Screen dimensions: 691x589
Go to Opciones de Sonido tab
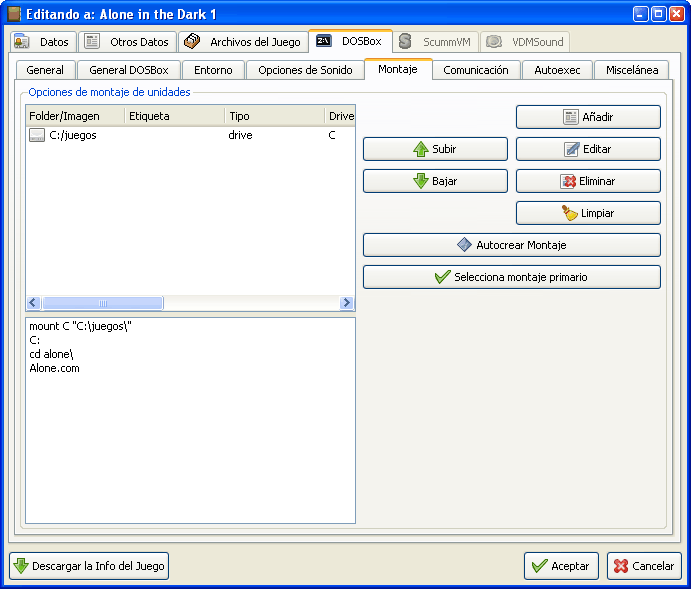[x=305, y=70]
